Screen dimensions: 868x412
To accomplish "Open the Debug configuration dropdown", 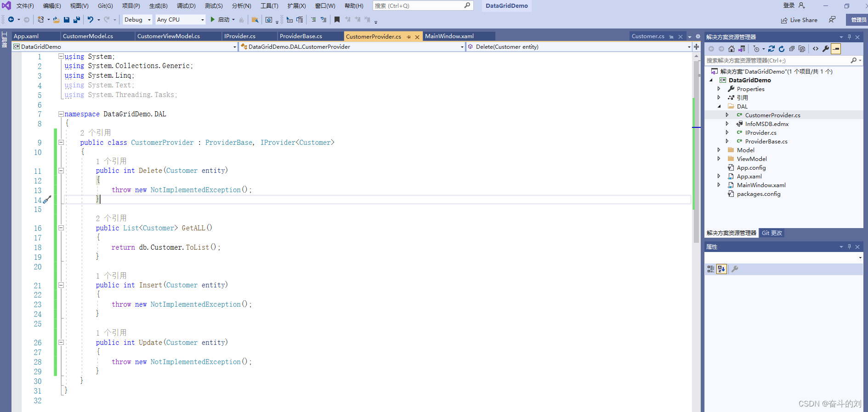I will tap(137, 20).
